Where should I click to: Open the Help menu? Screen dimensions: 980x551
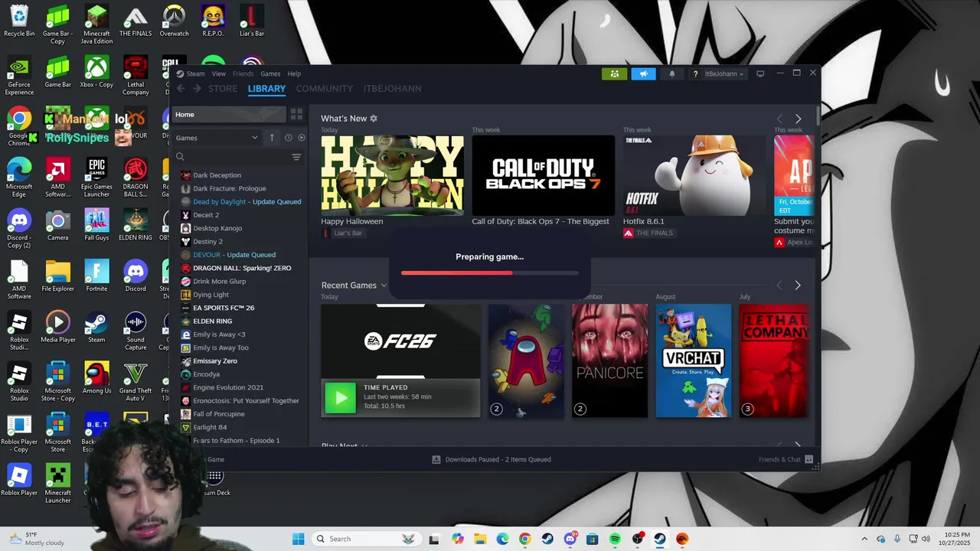294,73
